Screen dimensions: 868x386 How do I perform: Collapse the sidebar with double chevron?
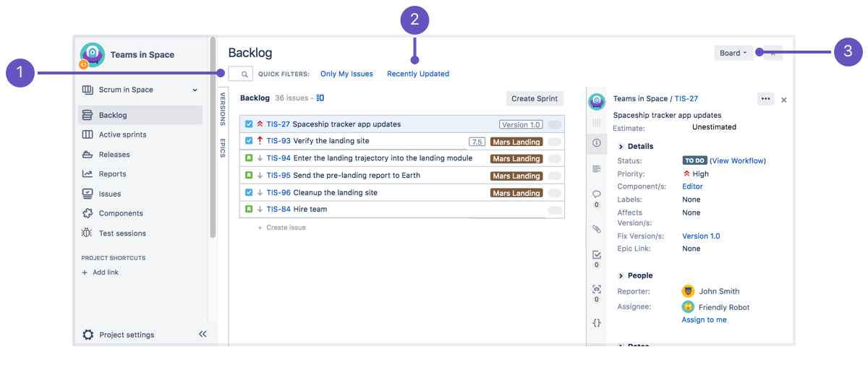click(x=203, y=334)
